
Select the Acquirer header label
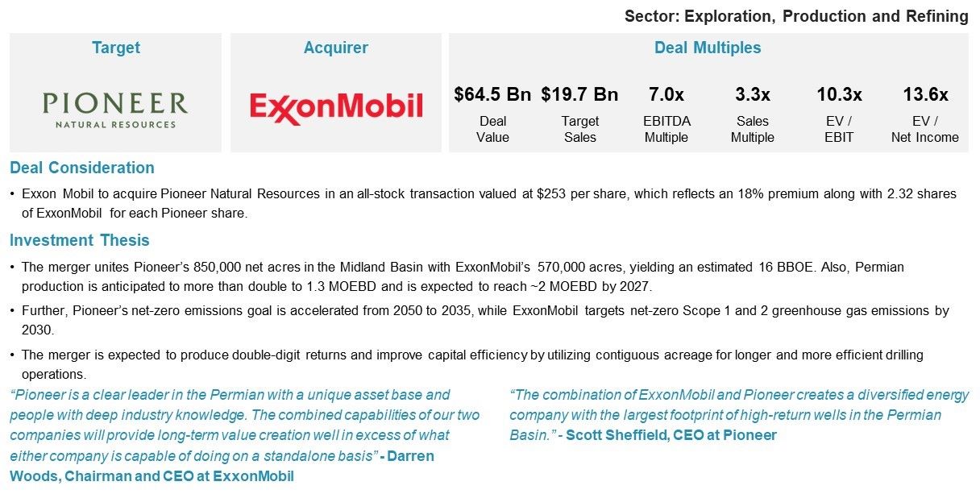pyautogui.click(x=336, y=48)
